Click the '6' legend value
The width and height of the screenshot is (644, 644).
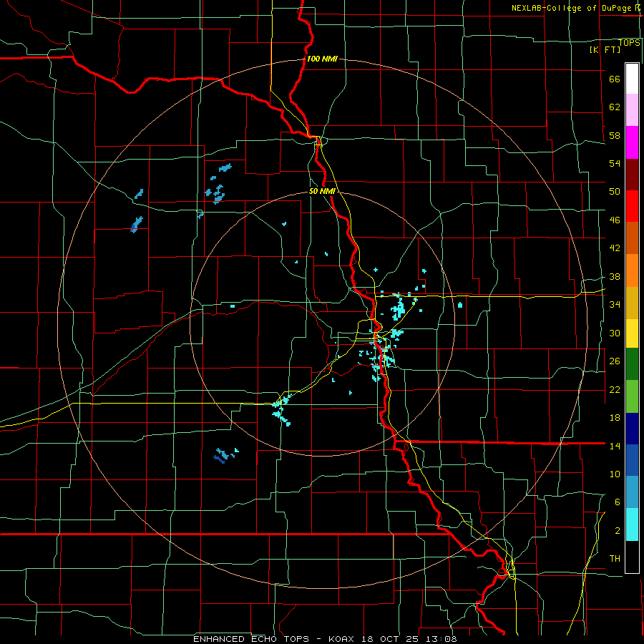(618, 502)
